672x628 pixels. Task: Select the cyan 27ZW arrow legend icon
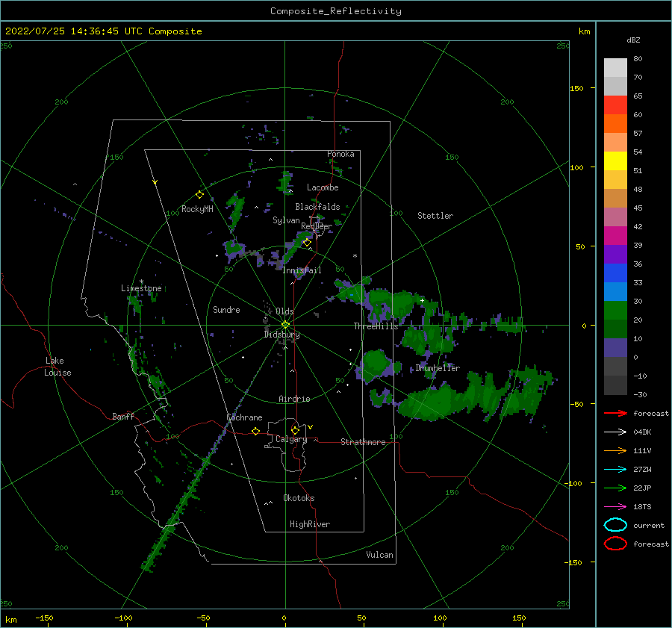615,470
